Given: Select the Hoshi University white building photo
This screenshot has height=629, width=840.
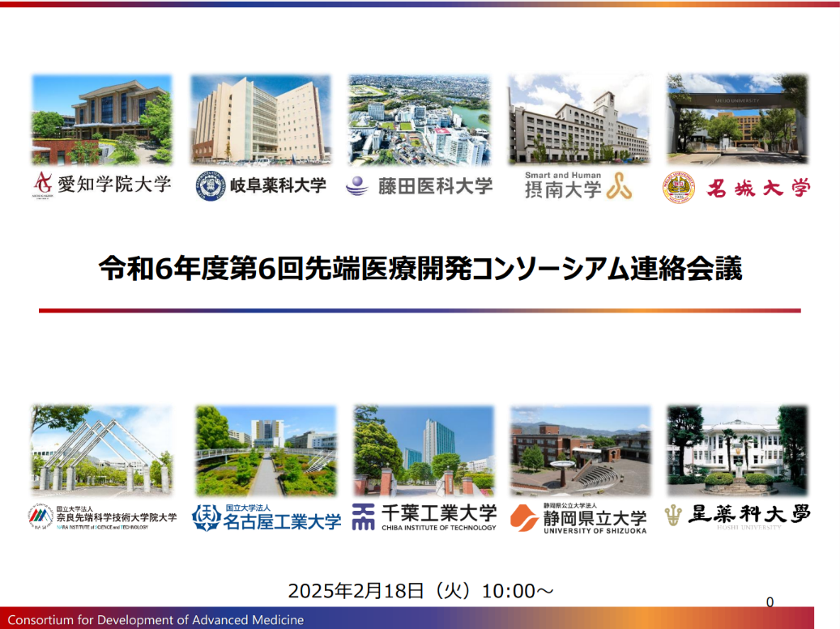Looking at the screenshot, I should 737,451.
